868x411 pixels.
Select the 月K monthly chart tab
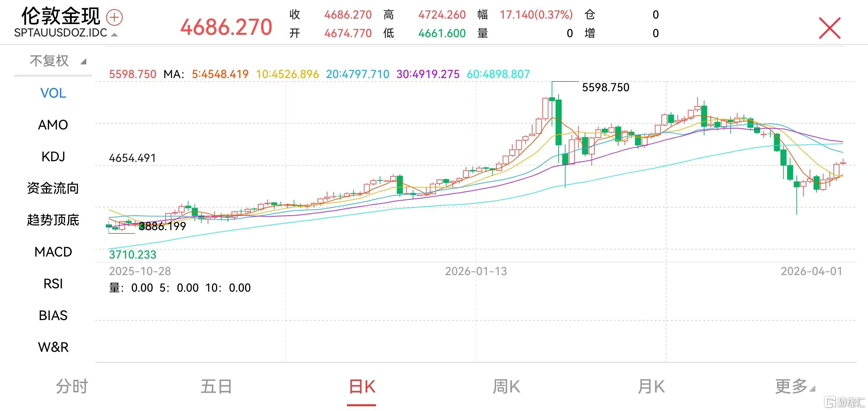tap(650, 385)
